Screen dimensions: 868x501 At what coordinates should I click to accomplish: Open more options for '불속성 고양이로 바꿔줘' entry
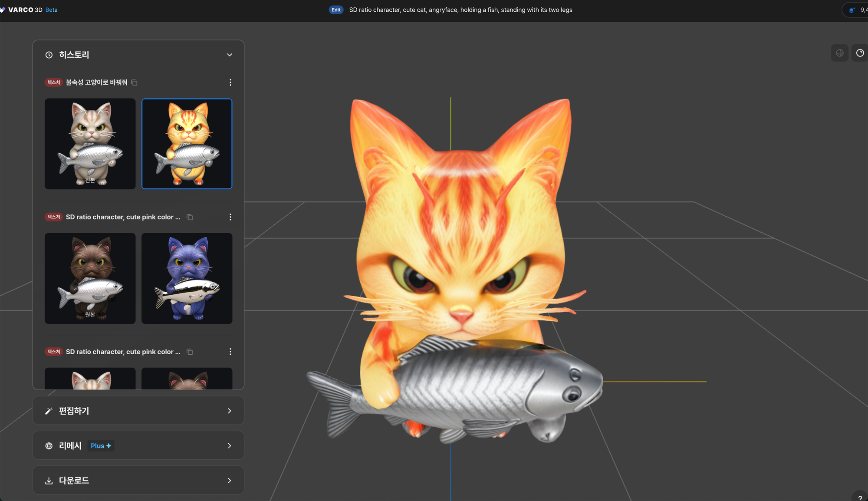tap(230, 82)
